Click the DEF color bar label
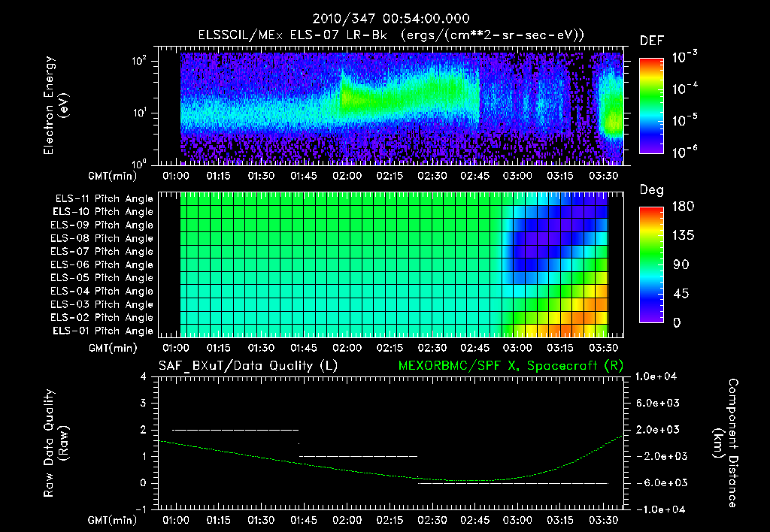The height and width of the screenshot is (532, 770). click(x=652, y=41)
